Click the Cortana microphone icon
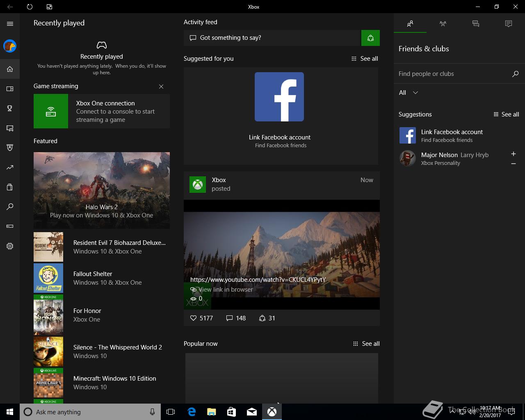The height and width of the screenshot is (420, 525). [x=152, y=412]
